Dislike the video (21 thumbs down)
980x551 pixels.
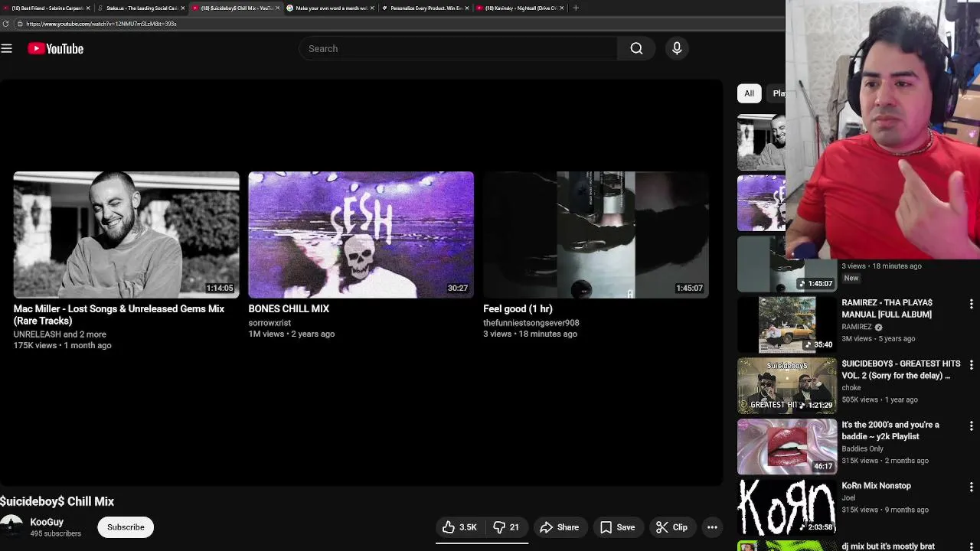tap(506, 527)
